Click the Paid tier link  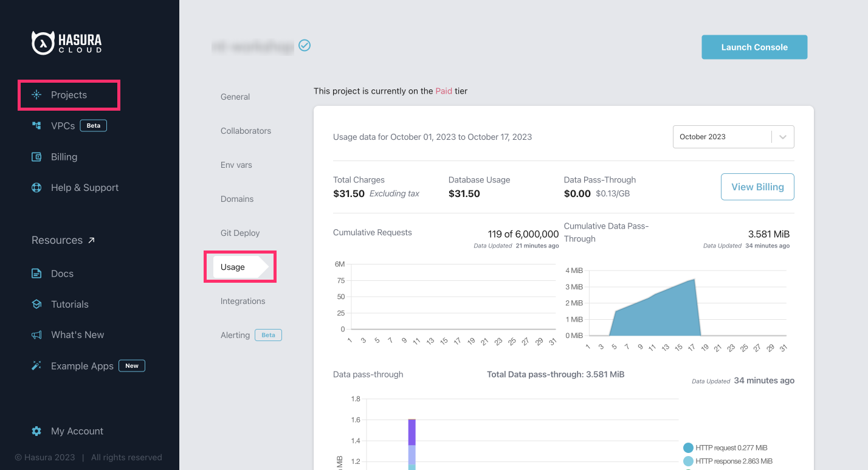[444, 91]
